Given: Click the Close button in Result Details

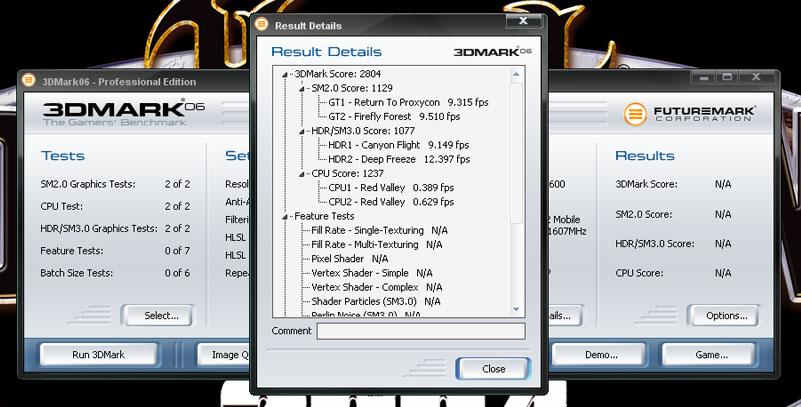Looking at the screenshot, I should click(493, 369).
